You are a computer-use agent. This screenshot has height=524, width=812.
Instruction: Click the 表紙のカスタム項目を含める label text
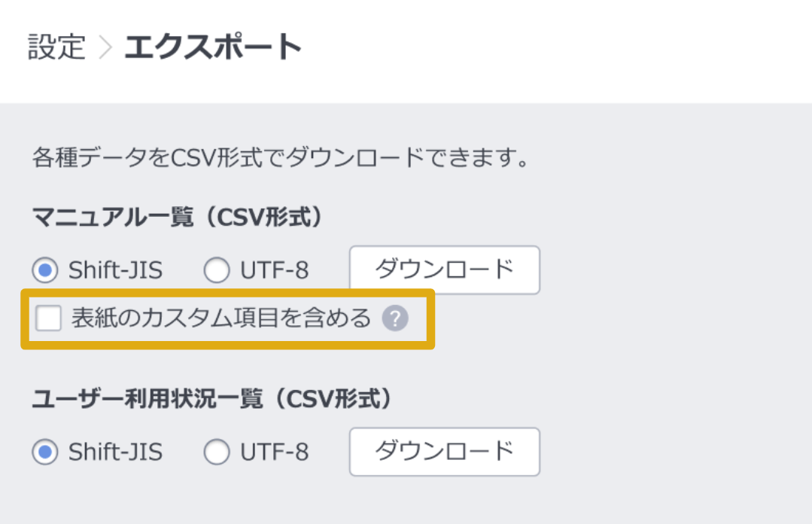[221, 319]
